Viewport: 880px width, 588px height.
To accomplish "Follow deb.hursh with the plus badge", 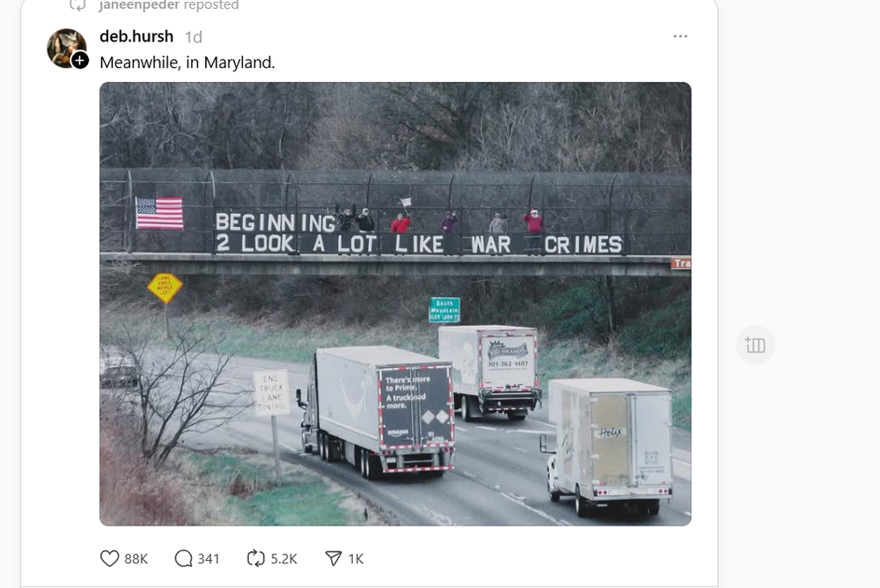I will pyautogui.click(x=80, y=61).
